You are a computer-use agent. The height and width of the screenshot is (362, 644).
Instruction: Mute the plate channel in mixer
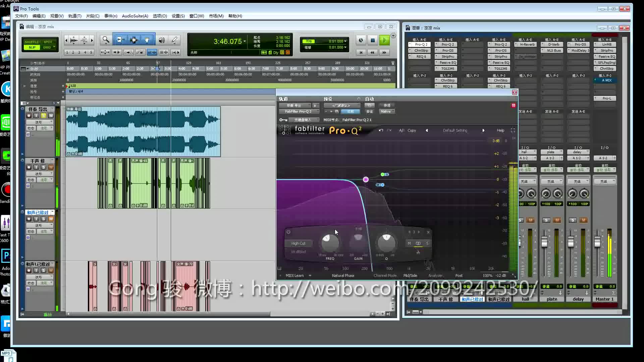[557, 220]
